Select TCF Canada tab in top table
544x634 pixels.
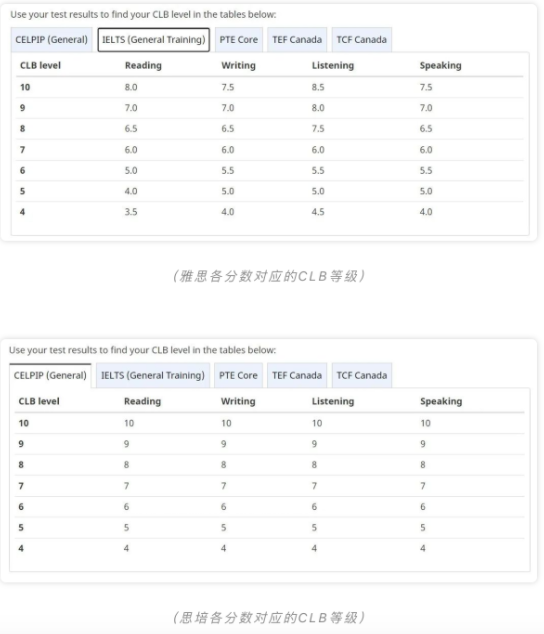point(362,40)
